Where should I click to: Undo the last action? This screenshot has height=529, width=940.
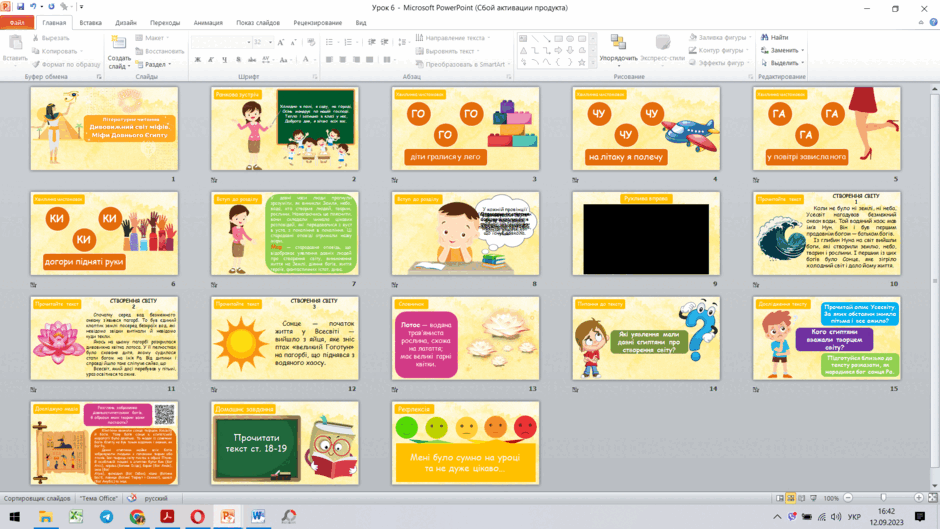click(x=33, y=7)
